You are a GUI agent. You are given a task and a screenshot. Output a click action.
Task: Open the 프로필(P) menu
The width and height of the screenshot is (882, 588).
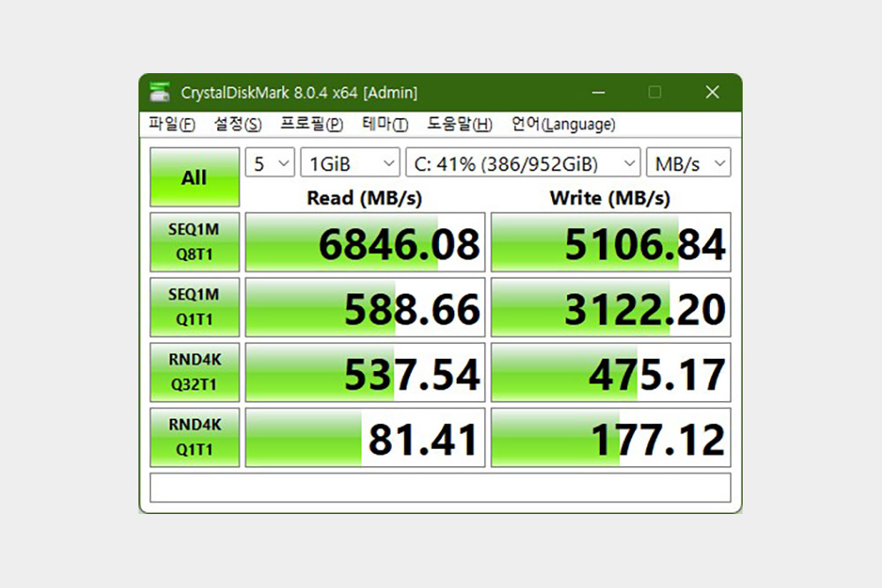point(311,123)
